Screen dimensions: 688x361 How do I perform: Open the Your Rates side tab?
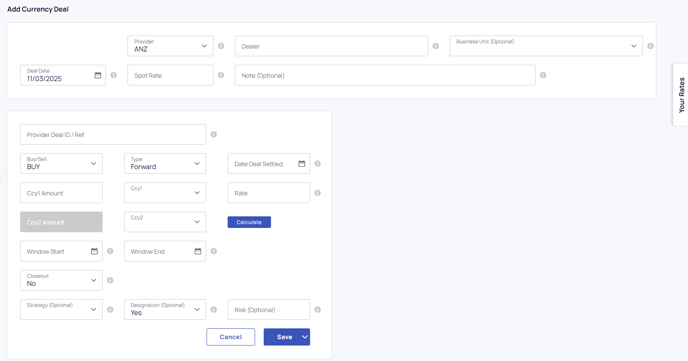click(681, 95)
